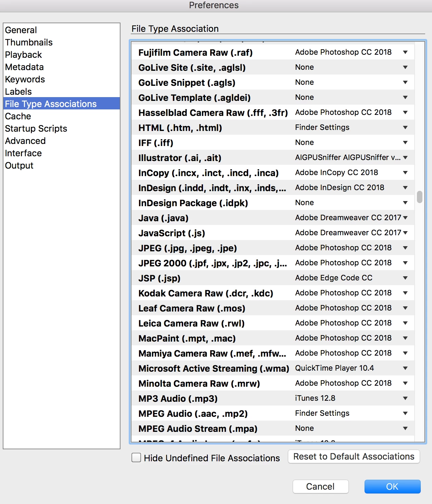Viewport: 432px width, 504px height.
Task: Cancel the Preferences dialog
Action: pyautogui.click(x=320, y=487)
